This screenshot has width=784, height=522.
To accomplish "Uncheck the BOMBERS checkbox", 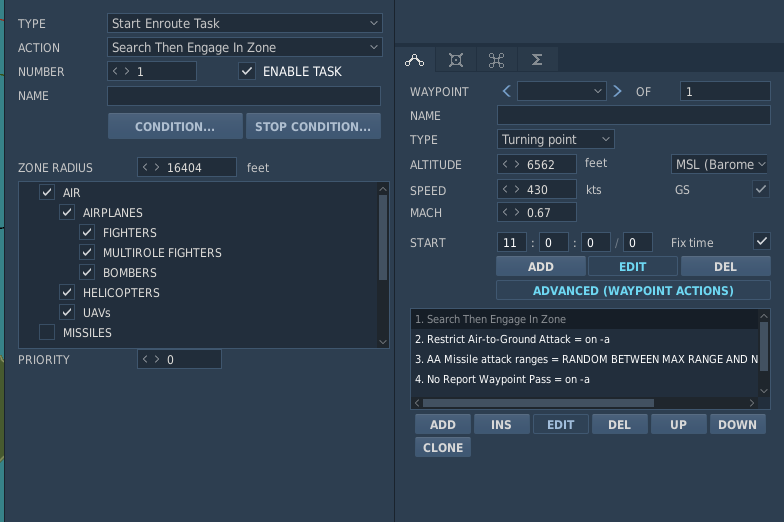I will click(x=87, y=272).
